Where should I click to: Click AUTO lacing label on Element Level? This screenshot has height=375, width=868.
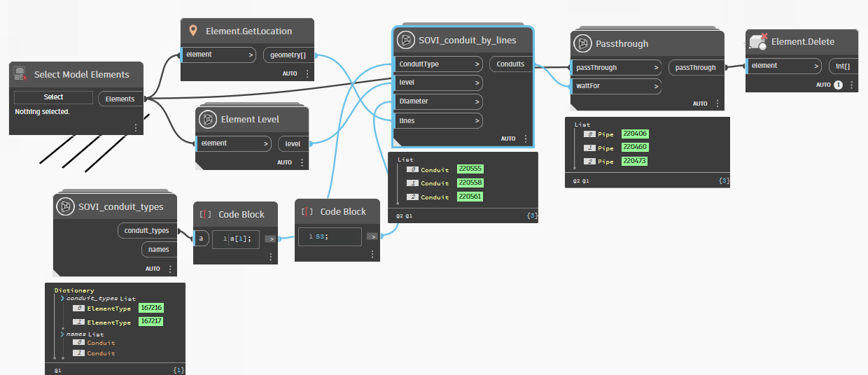[284, 162]
